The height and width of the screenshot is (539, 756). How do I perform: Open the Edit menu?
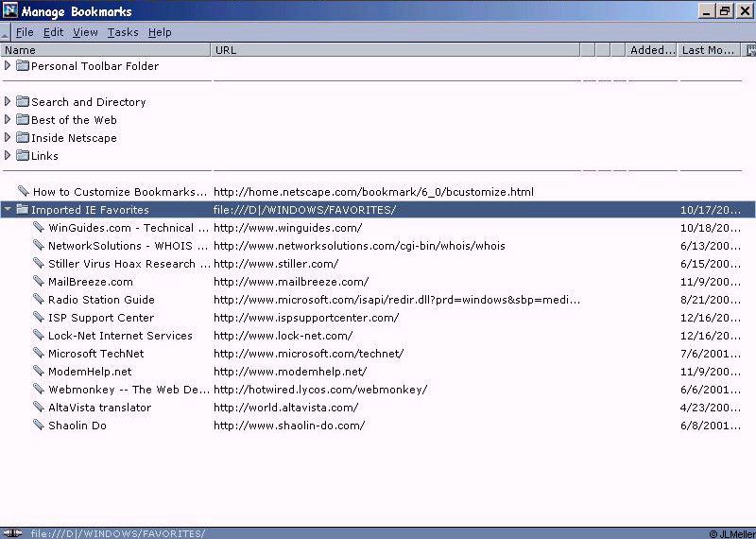[54, 32]
